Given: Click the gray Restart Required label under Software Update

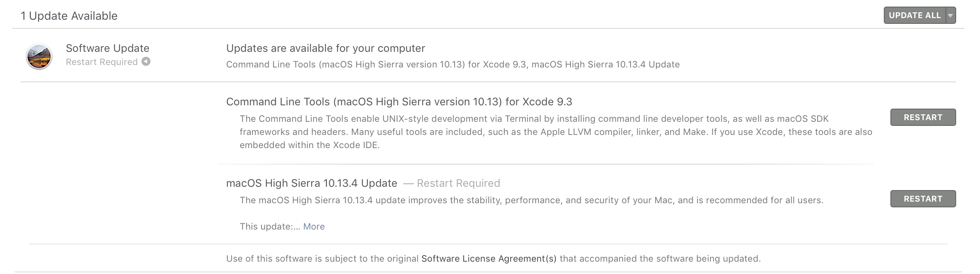Looking at the screenshot, I should [102, 62].
